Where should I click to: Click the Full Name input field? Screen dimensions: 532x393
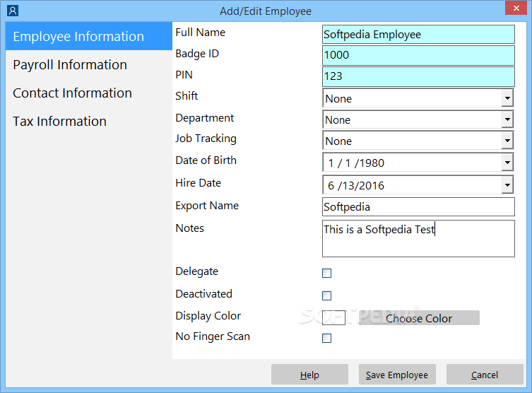(418, 34)
